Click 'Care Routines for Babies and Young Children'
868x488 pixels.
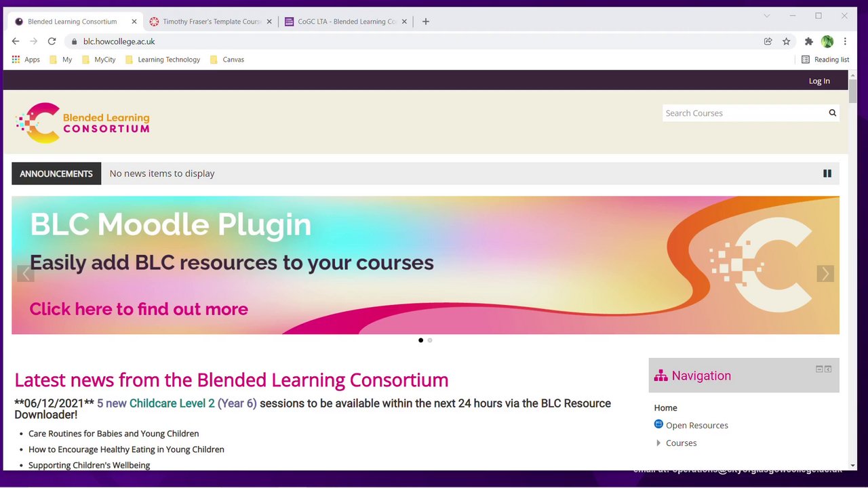114,434
